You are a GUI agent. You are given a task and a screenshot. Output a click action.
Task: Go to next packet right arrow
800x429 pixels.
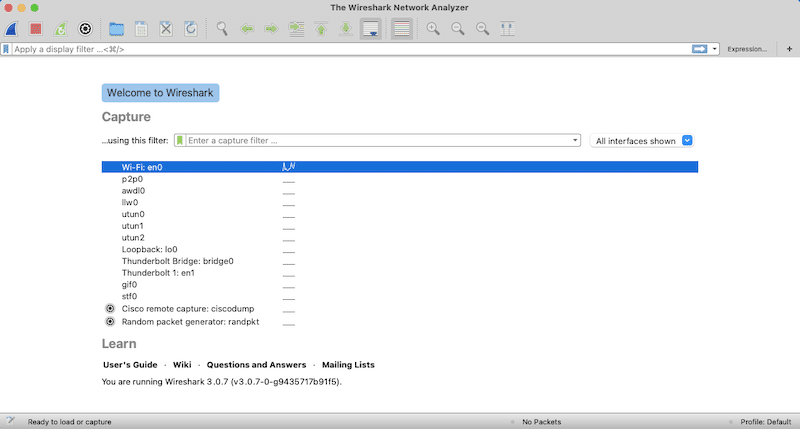[271, 29]
